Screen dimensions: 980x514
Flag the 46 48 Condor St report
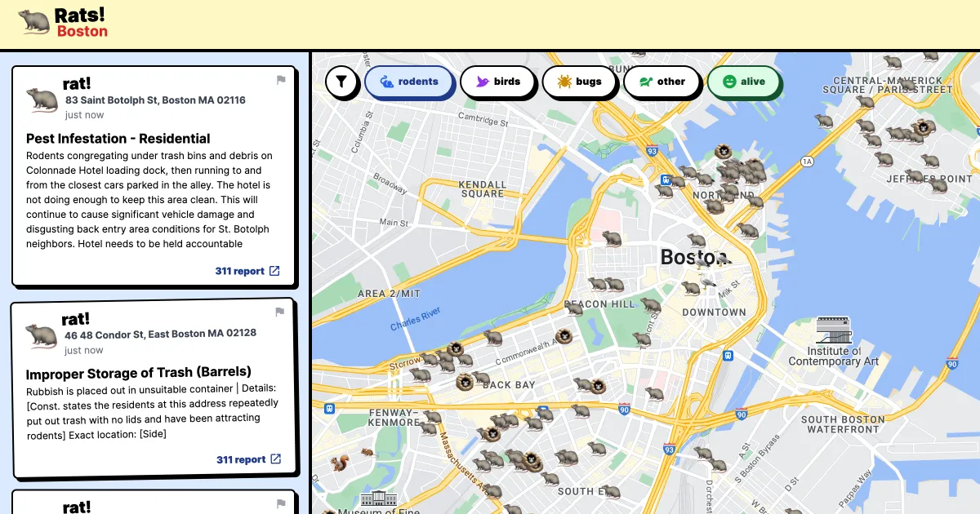280,312
